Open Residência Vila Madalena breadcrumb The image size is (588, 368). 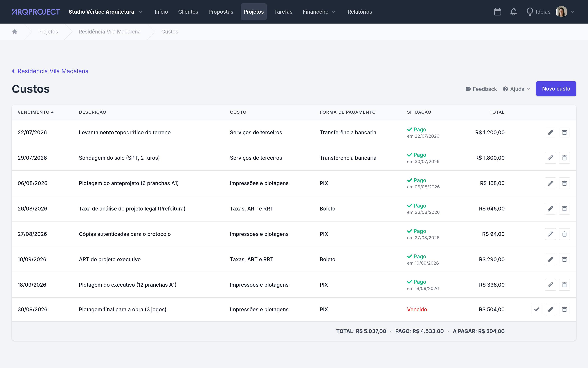tap(110, 32)
